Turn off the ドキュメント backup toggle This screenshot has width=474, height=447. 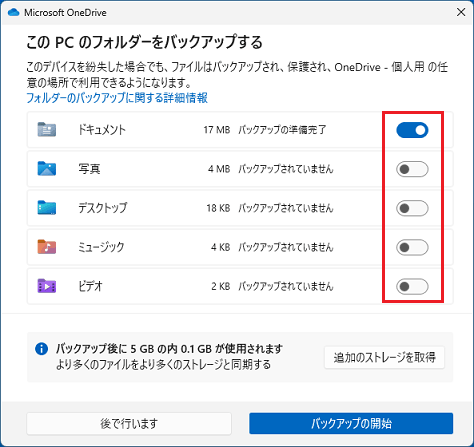pos(412,130)
